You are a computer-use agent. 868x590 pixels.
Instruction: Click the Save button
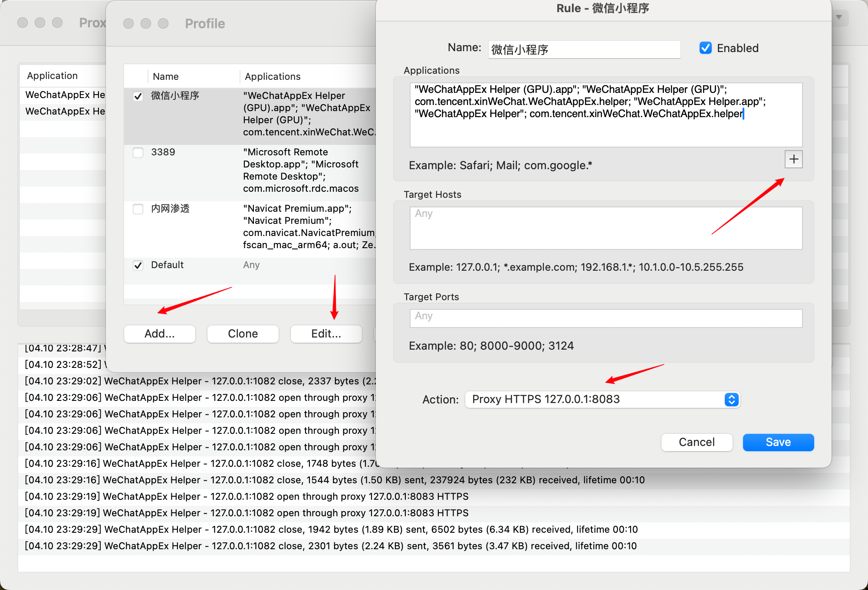(778, 442)
